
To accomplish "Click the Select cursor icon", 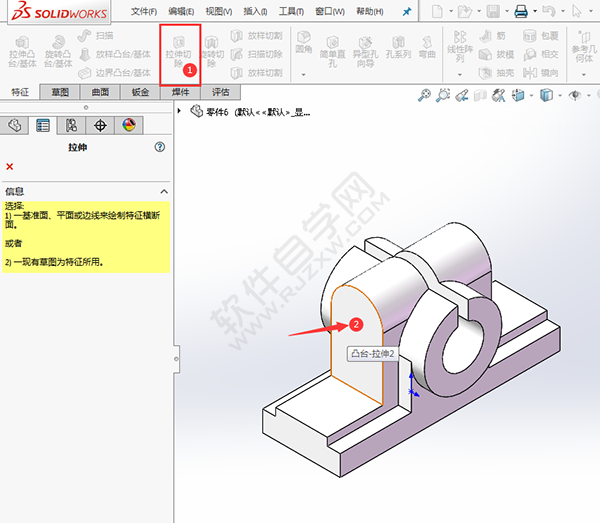I will click(577, 11).
